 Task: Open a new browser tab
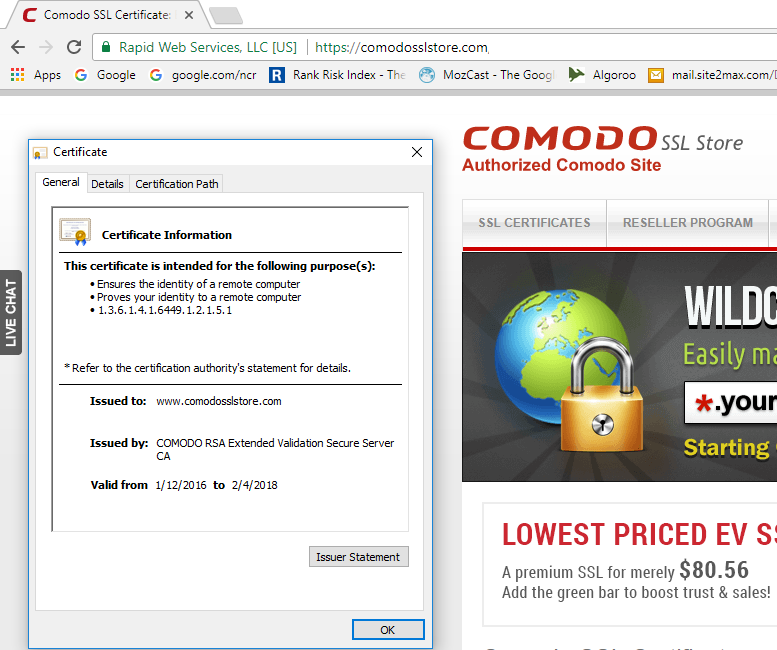coord(226,15)
